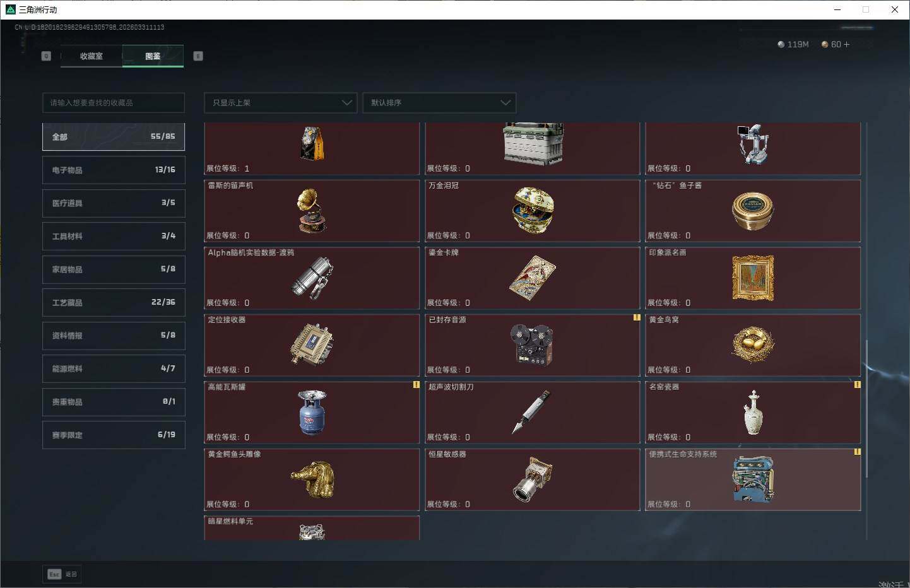Show the 工艺藏品 category
The height and width of the screenshot is (588, 910).
(114, 303)
